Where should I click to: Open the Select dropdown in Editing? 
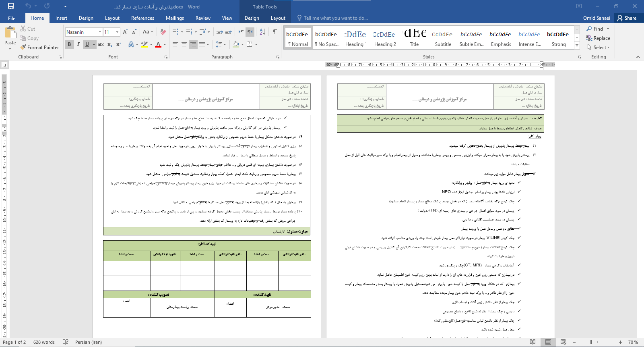[599, 48]
